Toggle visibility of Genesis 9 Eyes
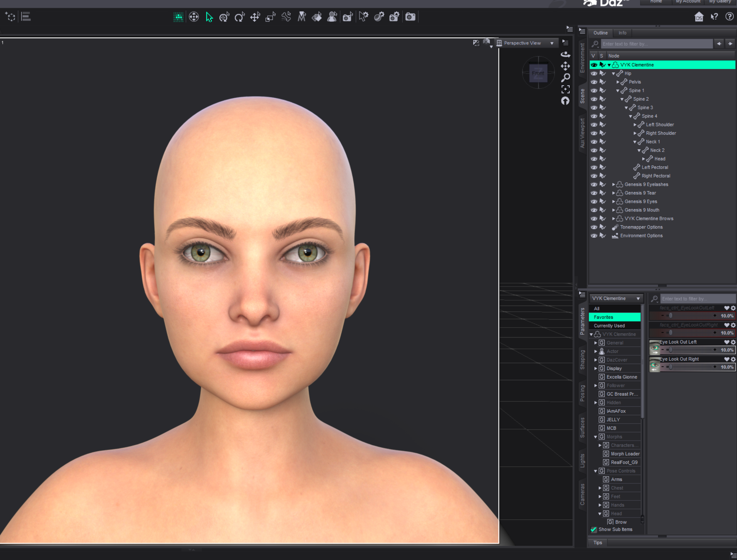Viewport: 737px width, 560px height. tap(594, 202)
